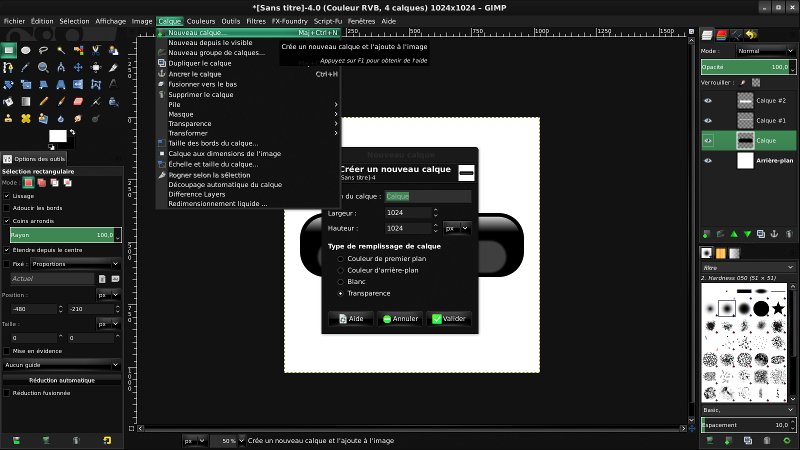Toggle Coins arrondis checkbox
This screenshot has width=800, height=450.
tap(7, 221)
